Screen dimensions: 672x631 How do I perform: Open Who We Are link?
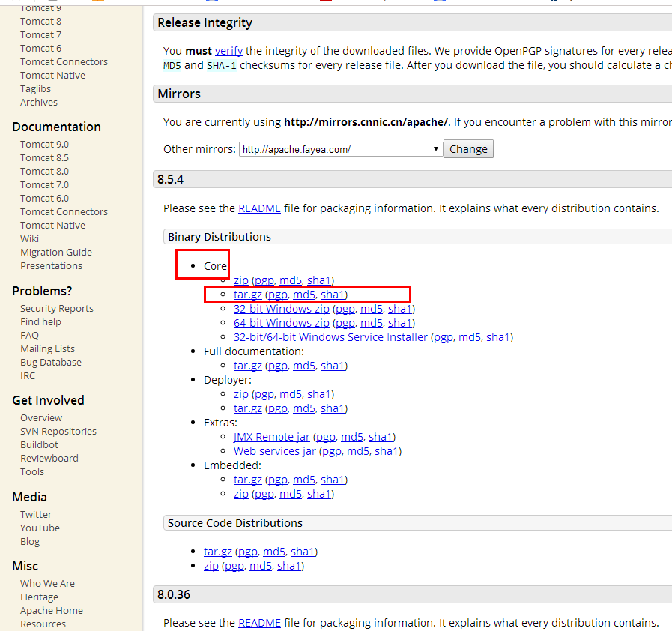click(47, 584)
